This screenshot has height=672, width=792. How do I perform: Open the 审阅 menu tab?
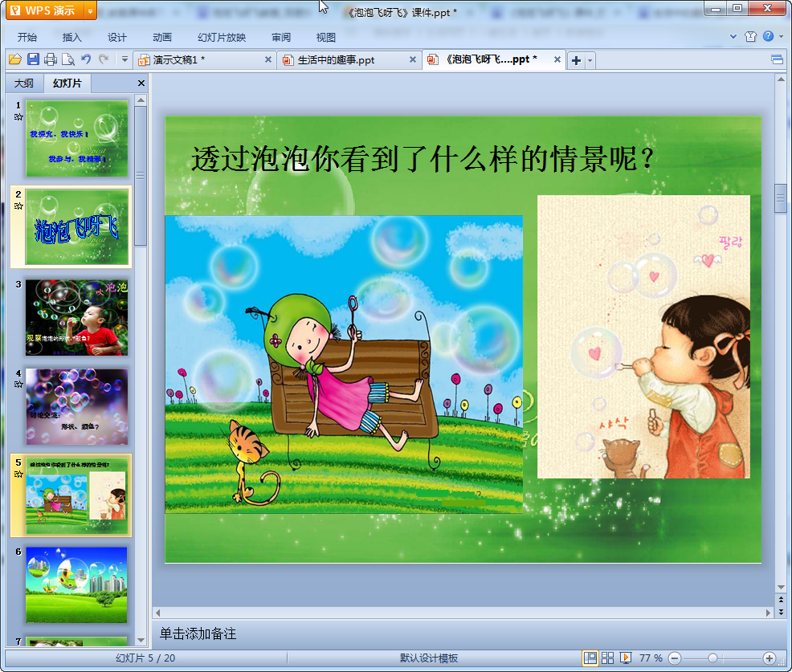281,38
